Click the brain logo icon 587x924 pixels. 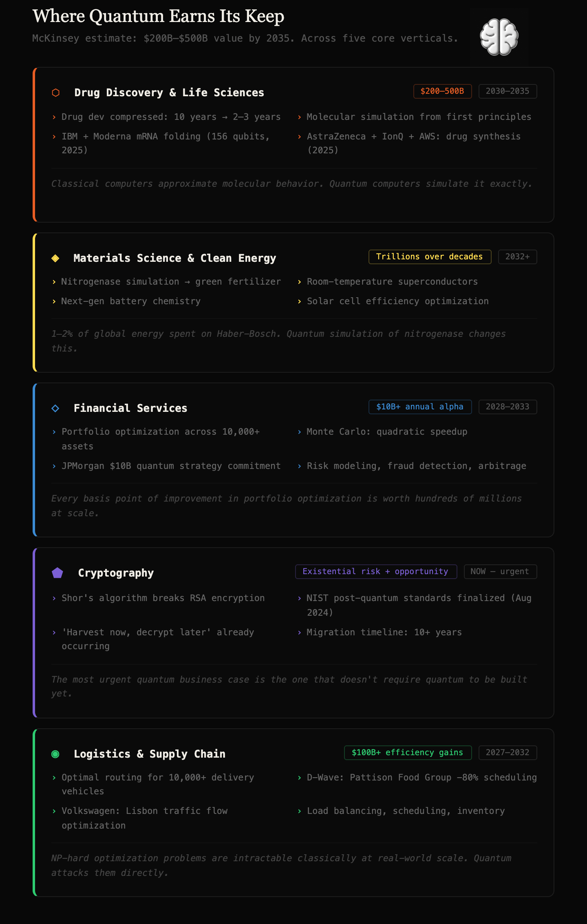click(x=499, y=37)
